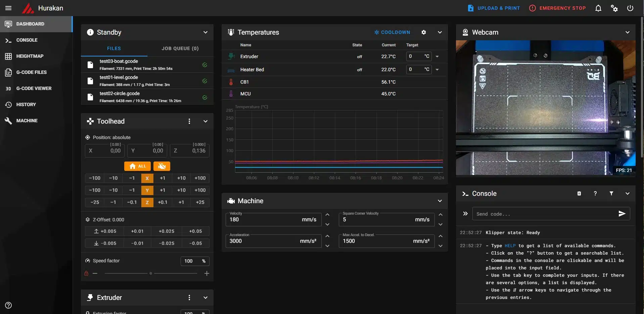
Task: Clear the console with trash icon
Action: tap(579, 193)
